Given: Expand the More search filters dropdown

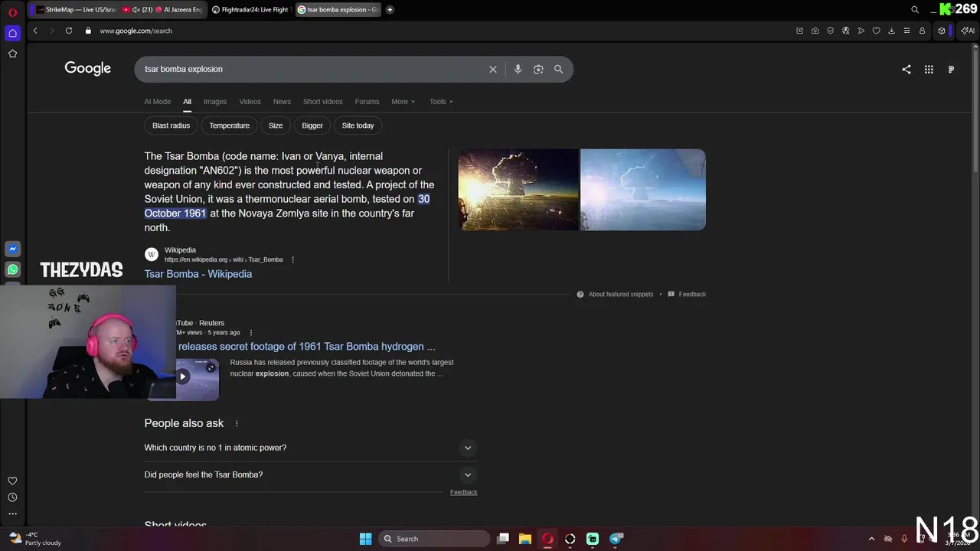Looking at the screenshot, I should (x=403, y=101).
